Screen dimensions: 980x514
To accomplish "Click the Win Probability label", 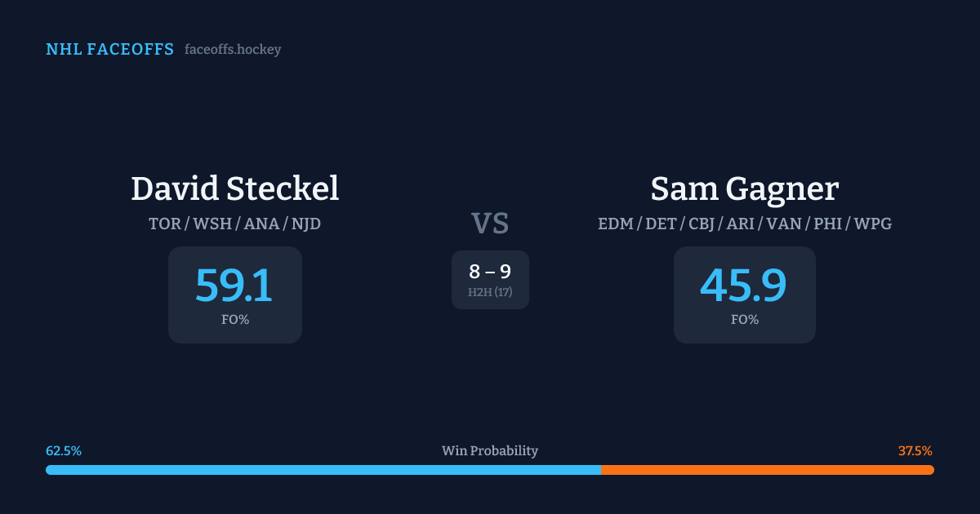I will coord(490,451).
